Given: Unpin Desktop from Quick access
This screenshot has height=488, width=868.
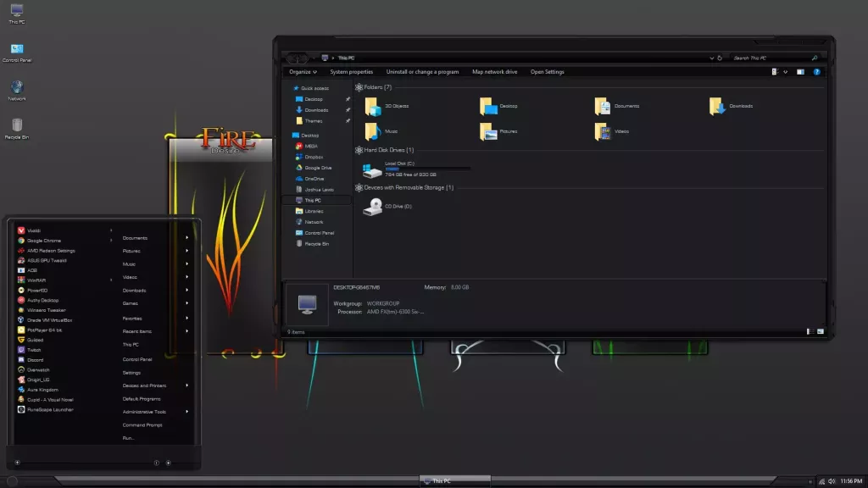Looking at the screenshot, I should (348, 99).
